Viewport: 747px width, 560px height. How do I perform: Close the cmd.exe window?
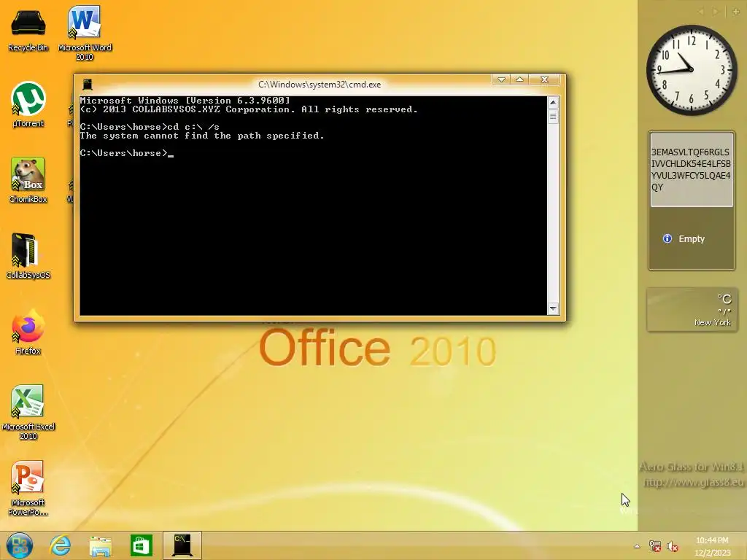544,79
